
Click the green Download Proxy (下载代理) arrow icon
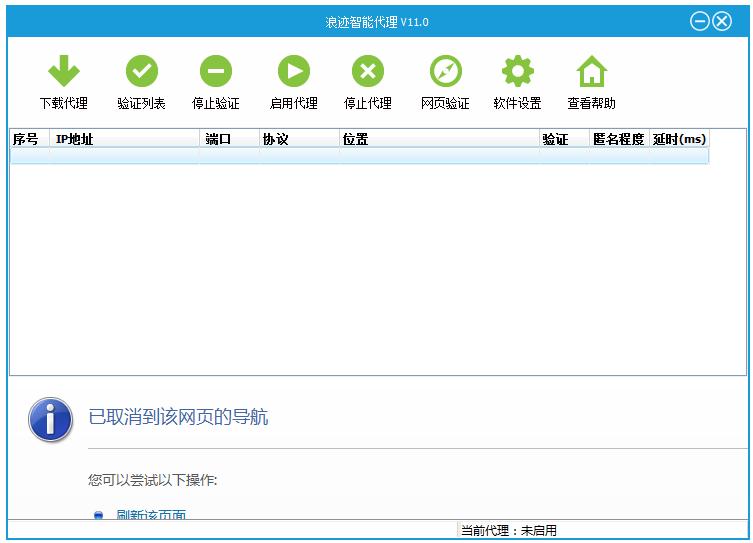63,72
